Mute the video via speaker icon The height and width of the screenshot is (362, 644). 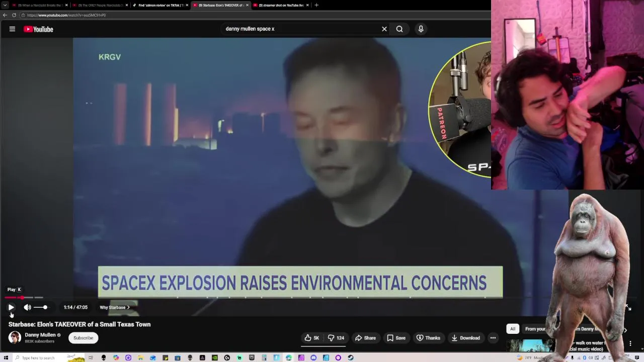27,307
